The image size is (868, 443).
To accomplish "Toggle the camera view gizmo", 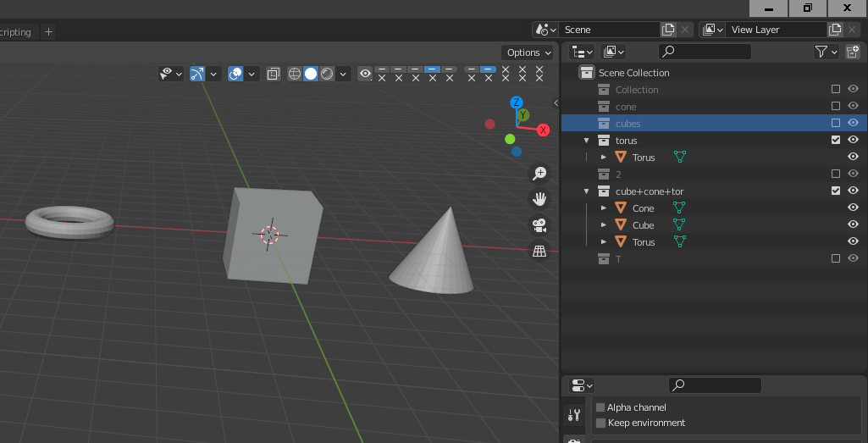I will 539,224.
